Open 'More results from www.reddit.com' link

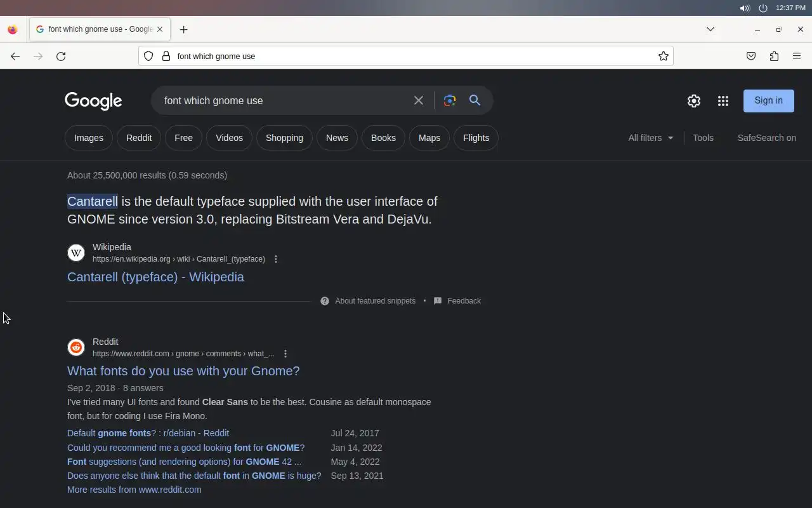pyautogui.click(x=134, y=490)
